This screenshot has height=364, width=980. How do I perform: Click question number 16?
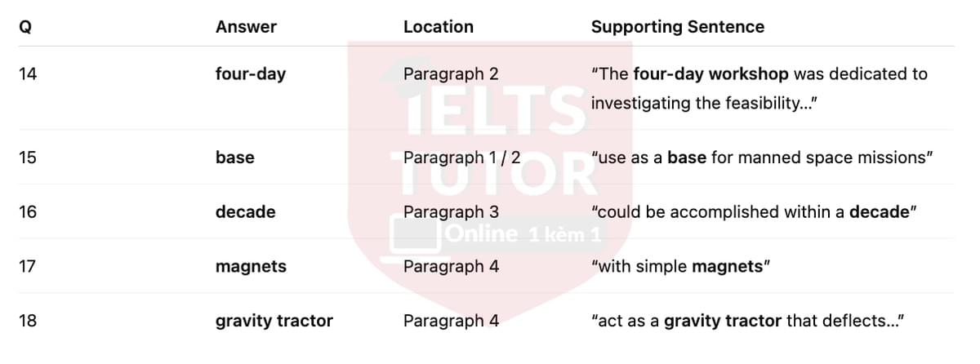[x=27, y=212]
